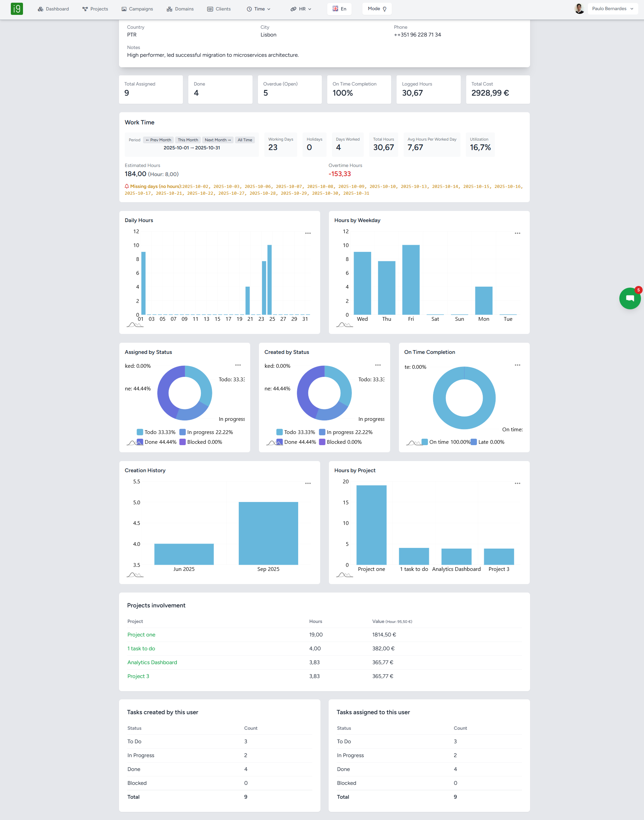This screenshot has height=820, width=644.
Task: Open the Analytics Dashboard project link
Action: click(152, 662)
